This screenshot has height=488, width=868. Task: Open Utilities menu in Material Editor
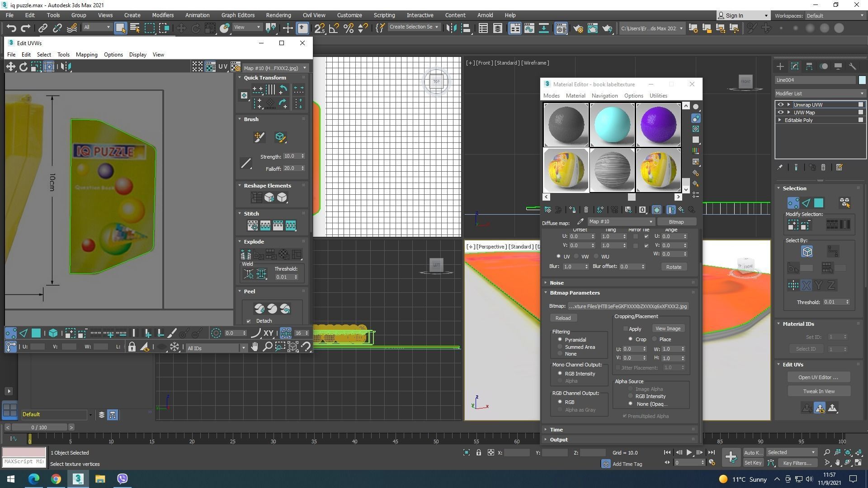[658, 96]
